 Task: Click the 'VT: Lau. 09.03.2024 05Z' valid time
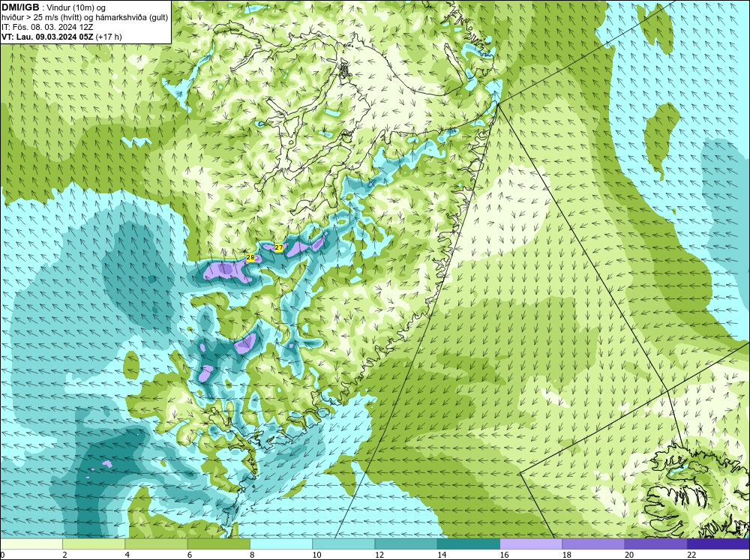(48, 37)
